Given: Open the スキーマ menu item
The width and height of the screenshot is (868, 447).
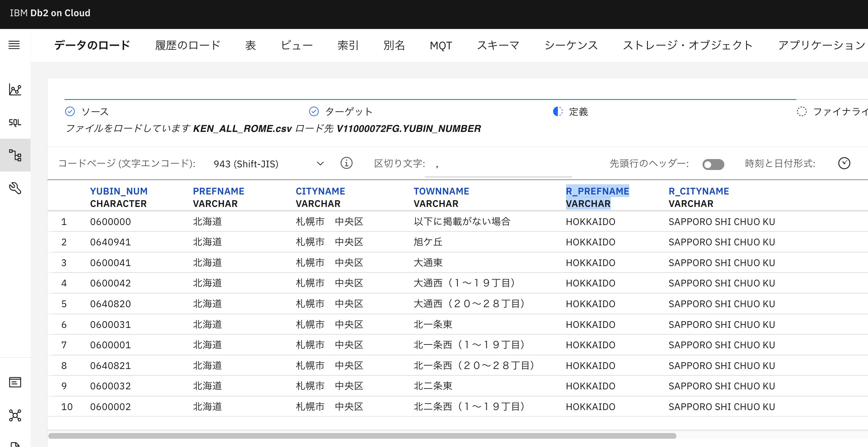Looking at the screenshot, I should click(498, 45).
